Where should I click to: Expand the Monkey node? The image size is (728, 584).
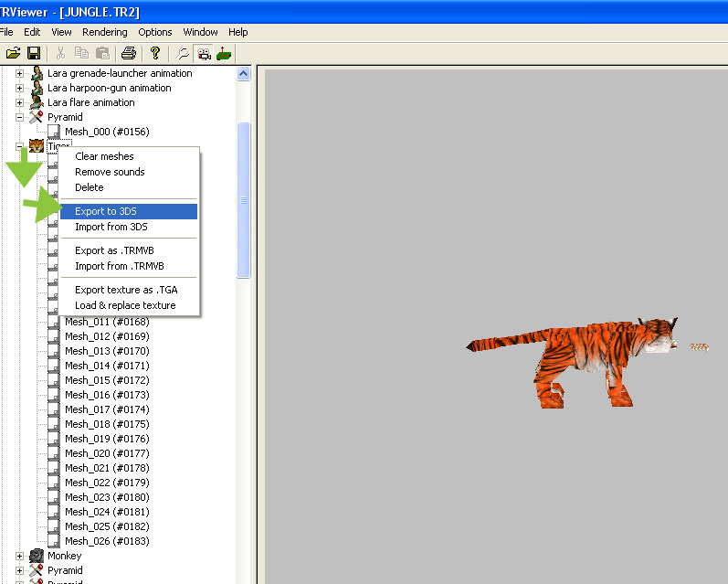coord(19,556)
